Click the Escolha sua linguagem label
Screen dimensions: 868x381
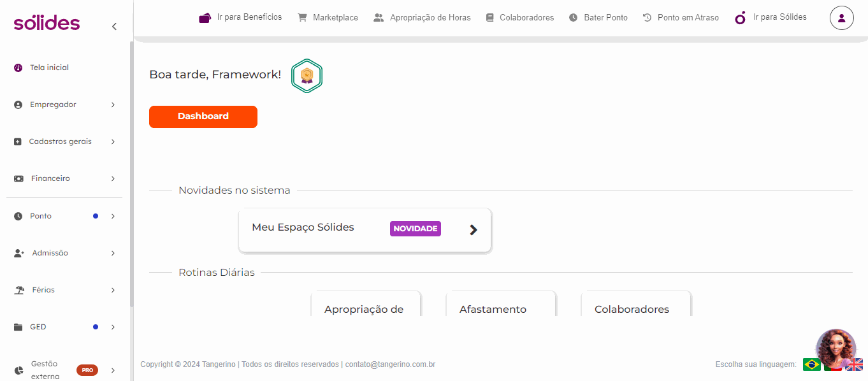(x=756, y=364)
